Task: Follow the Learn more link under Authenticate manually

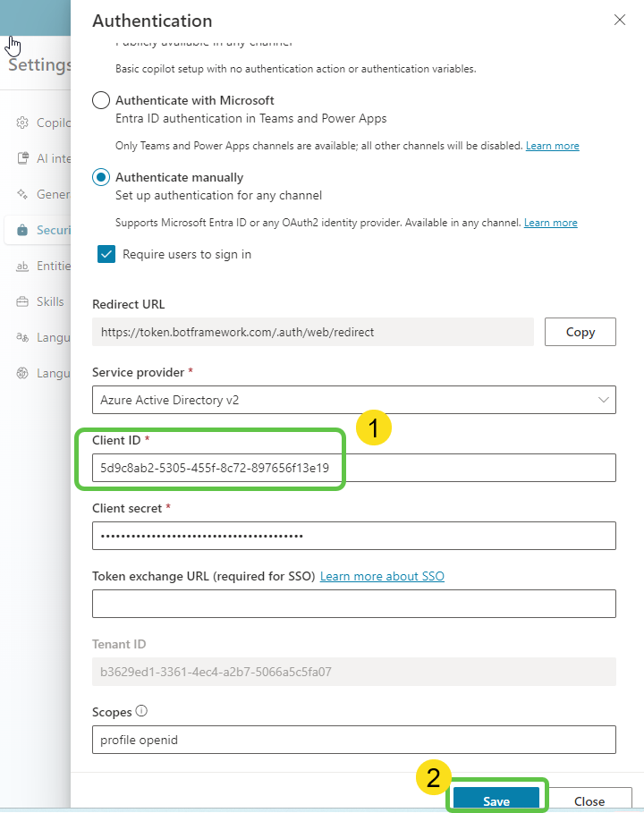Action: tap(551, 222)
